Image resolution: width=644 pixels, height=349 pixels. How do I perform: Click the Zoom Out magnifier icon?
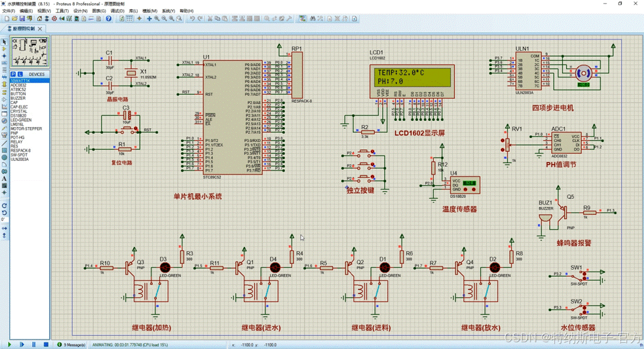(x=164, y=19)
